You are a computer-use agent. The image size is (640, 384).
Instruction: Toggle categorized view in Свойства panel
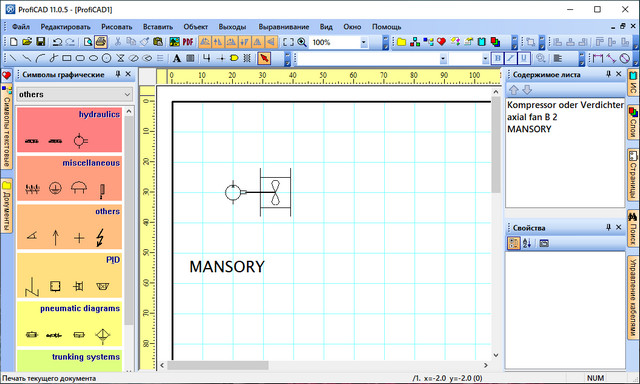(513, 243)
